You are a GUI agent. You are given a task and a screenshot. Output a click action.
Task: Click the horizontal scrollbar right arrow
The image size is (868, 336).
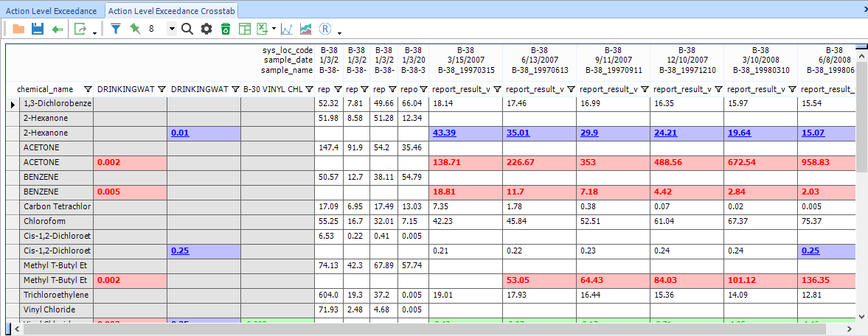tap(851, 329)
